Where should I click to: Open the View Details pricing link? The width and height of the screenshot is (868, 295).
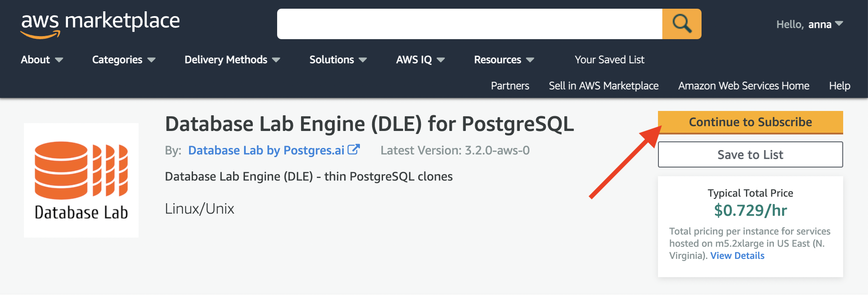point(737,256)
